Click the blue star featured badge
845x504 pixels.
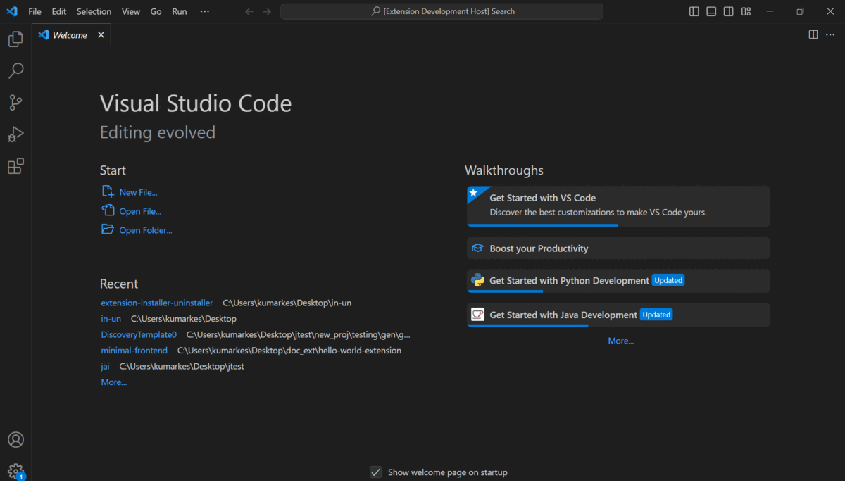pos(474,193)
